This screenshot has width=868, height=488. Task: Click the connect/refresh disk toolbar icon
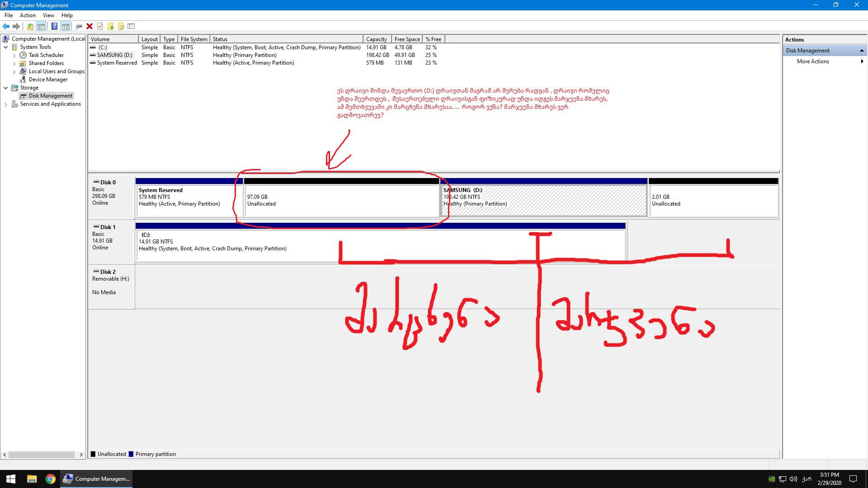(x=79, y=26)
